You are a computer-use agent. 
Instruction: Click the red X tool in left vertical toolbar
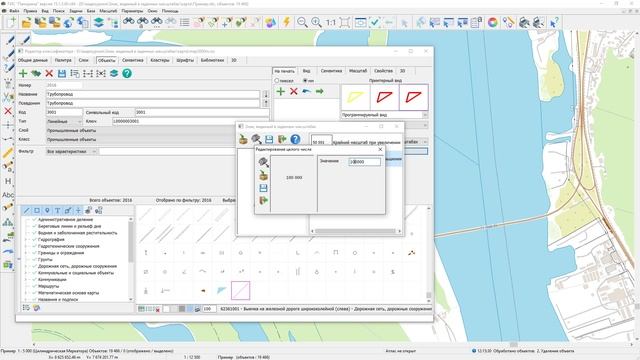click(8, 111)
